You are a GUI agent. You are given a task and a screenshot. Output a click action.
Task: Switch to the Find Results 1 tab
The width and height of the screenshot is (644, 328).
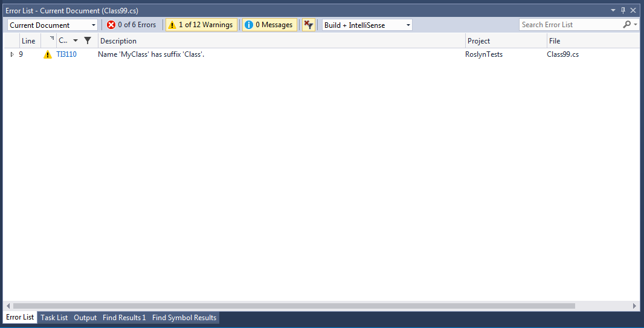(124, 318)
